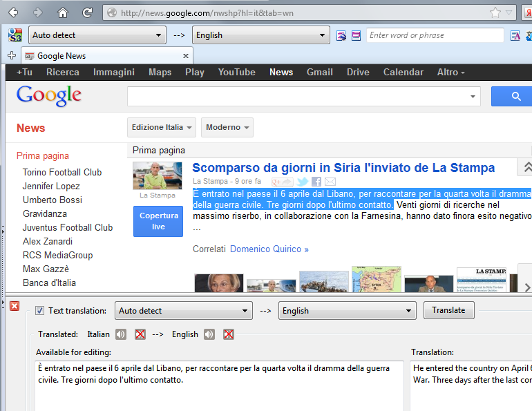
Task: Close the translation panel with the red X
Action: click(x=15, y=306)
